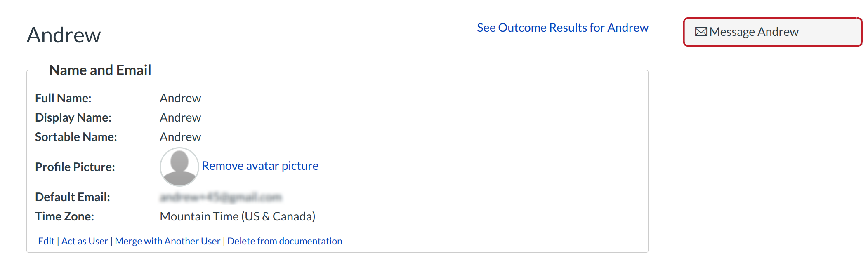Viewport: 868px width, 258px height.
Task: Click the Profile Picture label
Action: click(75, 167)
